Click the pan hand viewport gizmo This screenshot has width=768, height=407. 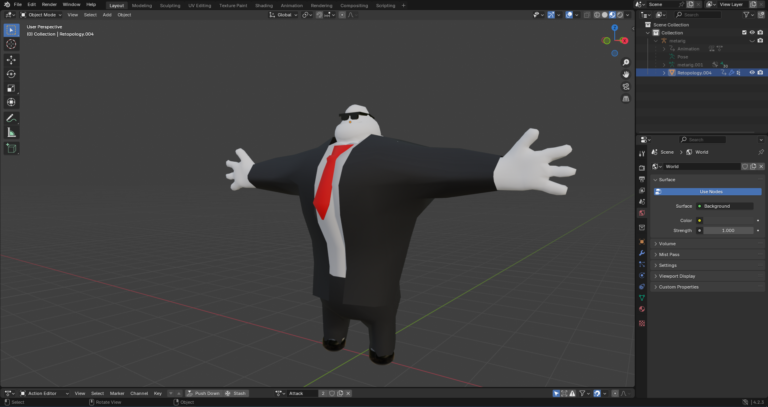point(625,75)
